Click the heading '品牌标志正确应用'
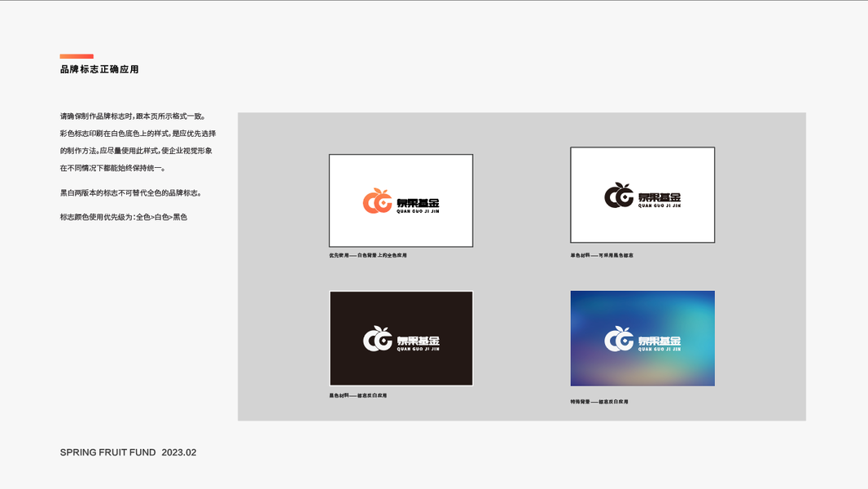This screenshot has width=868, height=489. (x=99, y=69)
